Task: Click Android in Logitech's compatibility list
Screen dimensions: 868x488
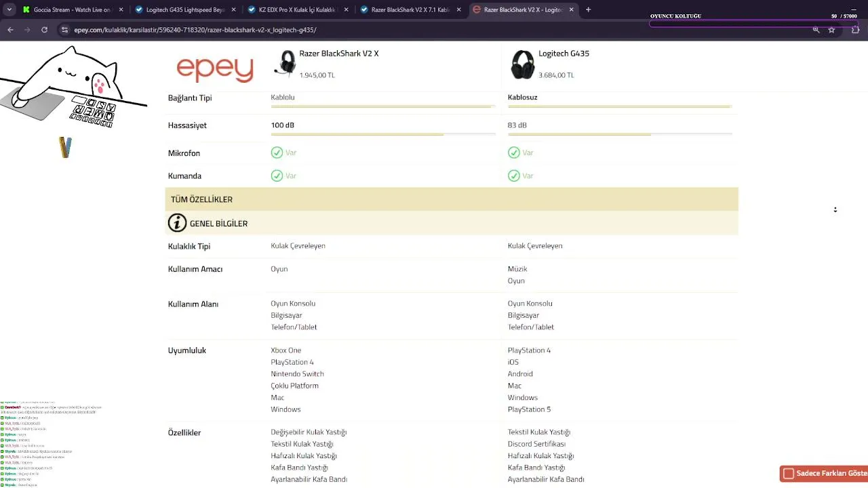Action: (x=520, y=374)
